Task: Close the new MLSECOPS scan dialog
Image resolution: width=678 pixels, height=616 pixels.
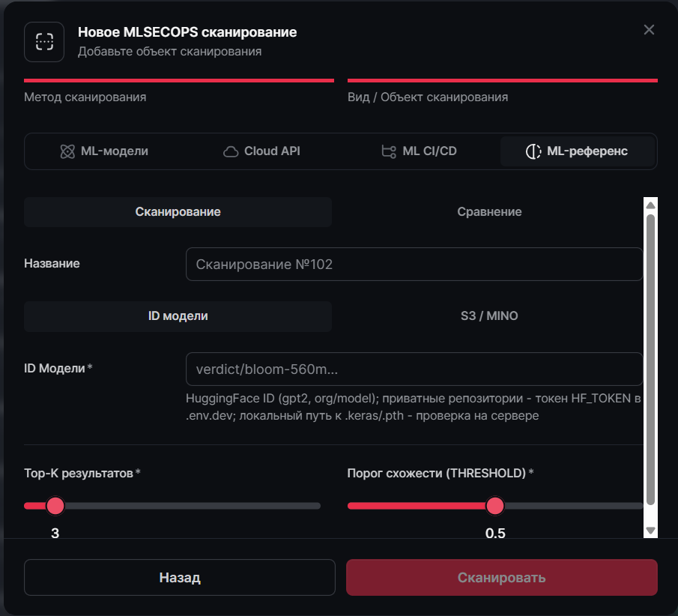Action: click(649, 30)
